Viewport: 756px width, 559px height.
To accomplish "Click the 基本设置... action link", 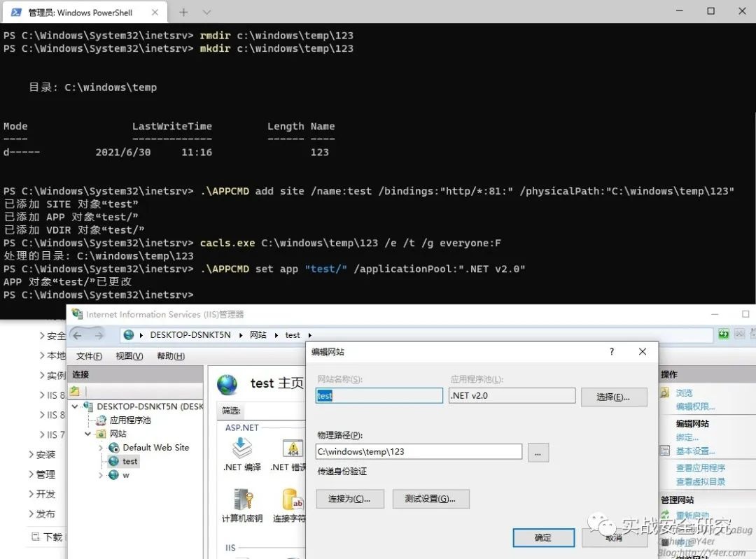I will pos(695,451).
